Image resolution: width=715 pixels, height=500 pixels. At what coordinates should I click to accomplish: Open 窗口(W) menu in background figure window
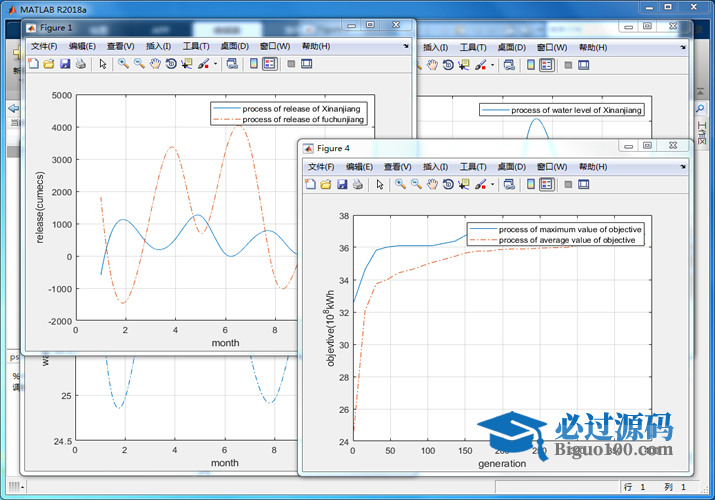click(552, 47)
